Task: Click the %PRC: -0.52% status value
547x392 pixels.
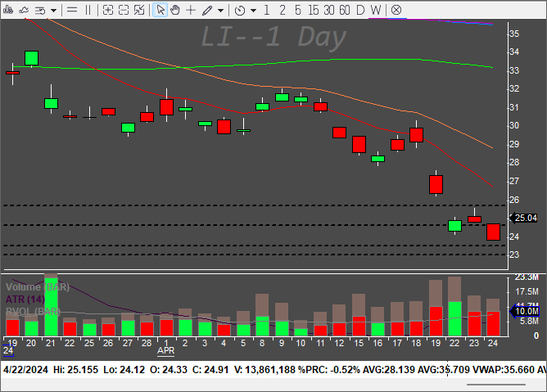Action: point(329,370)
